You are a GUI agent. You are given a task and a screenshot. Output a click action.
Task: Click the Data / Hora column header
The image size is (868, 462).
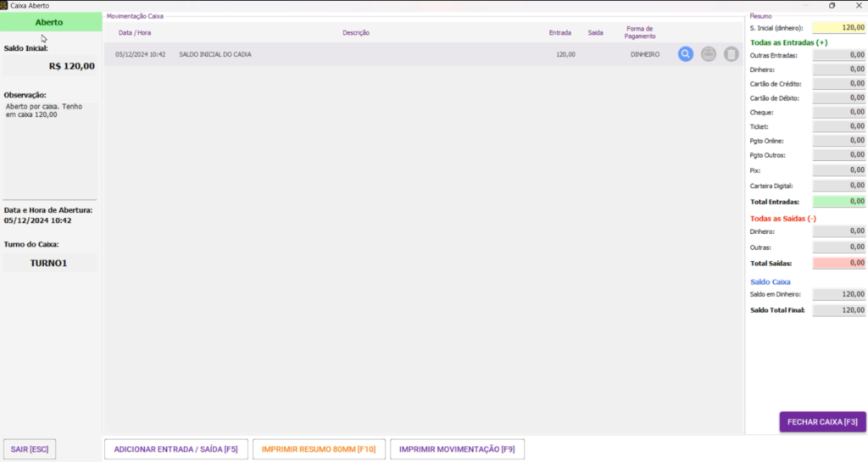[x=136, y=33]
